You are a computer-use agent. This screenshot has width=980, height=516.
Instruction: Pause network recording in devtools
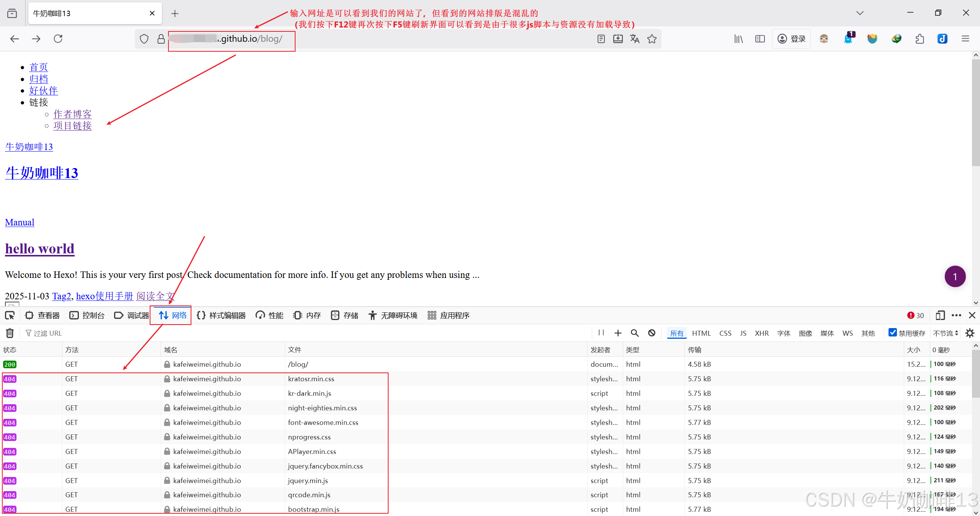[x=601, y=333]
